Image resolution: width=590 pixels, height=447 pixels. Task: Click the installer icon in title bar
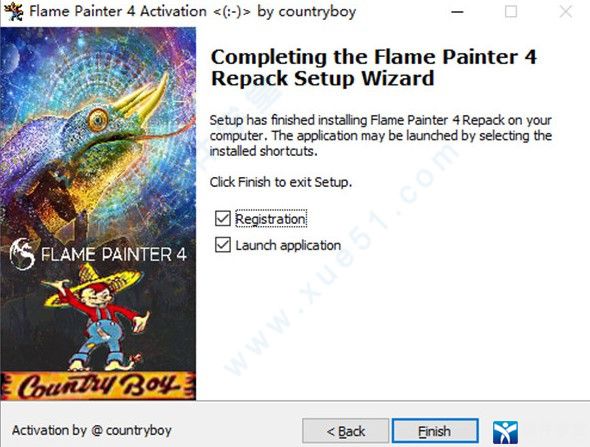14,11
